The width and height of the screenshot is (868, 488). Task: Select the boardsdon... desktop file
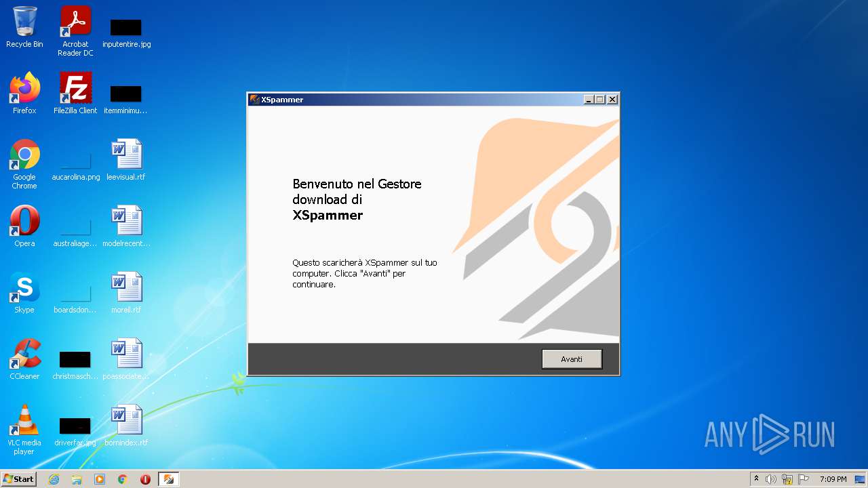[x=75, y=299]
